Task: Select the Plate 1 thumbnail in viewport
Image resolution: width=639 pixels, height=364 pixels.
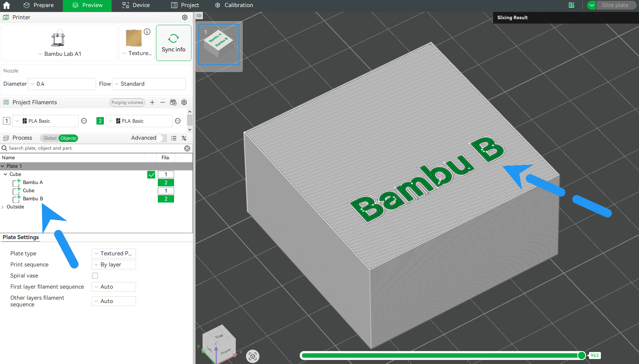Action: point(219,44)
